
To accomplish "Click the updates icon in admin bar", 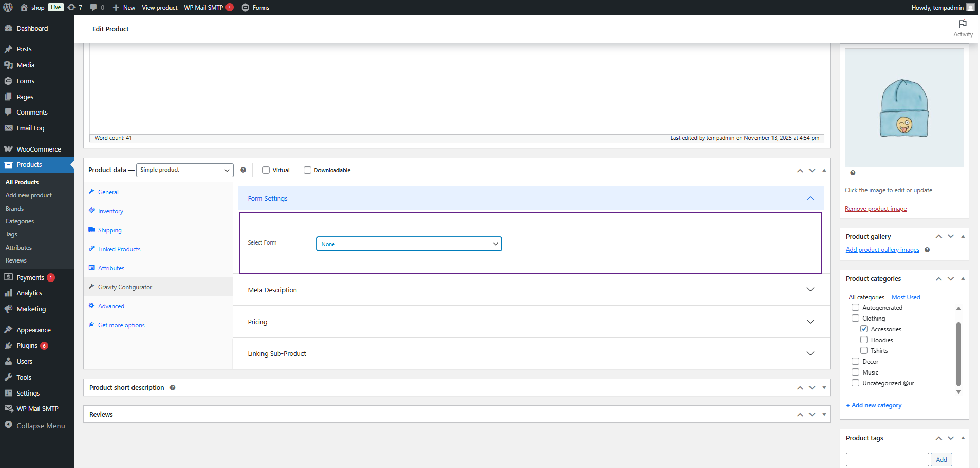I will click(72, 7).
